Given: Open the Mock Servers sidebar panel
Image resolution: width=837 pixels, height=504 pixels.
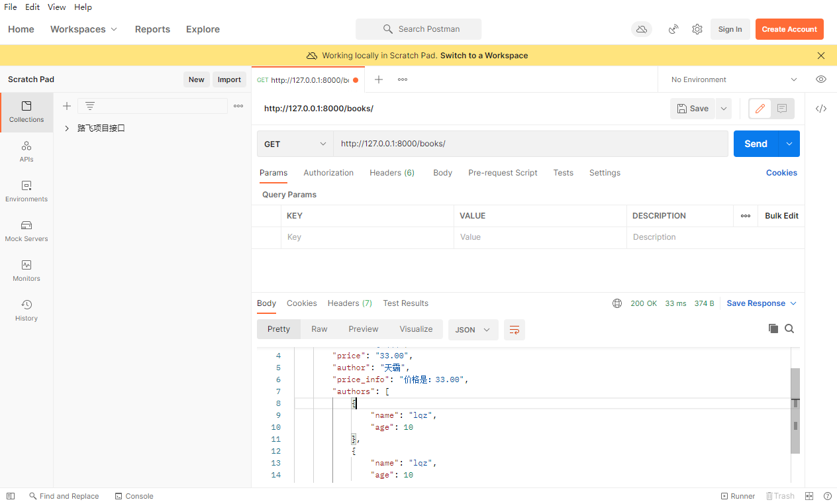Looking at the screenshot, I should coord(26,231).
